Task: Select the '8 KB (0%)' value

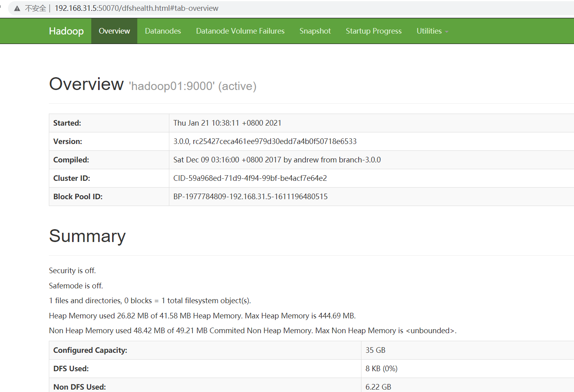Action: click(x=381, y=369)
